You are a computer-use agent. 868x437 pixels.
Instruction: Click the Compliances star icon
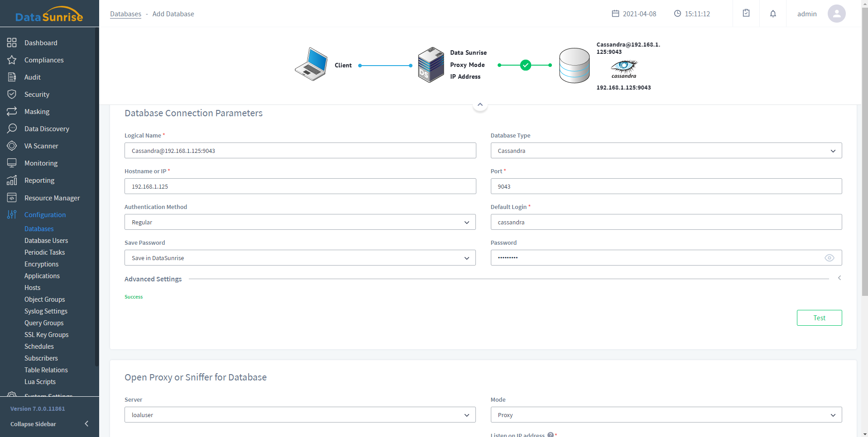(12, 60)
